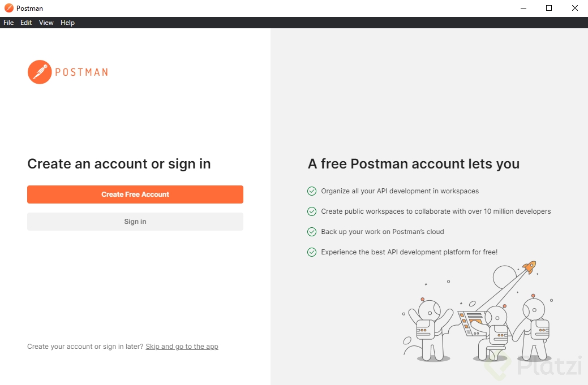Image resolution: width=588 pixels, height=385 pixels.
Task: Select the heading Create an account or sign in
Action: pyautogui.click(x=119, y=164)
